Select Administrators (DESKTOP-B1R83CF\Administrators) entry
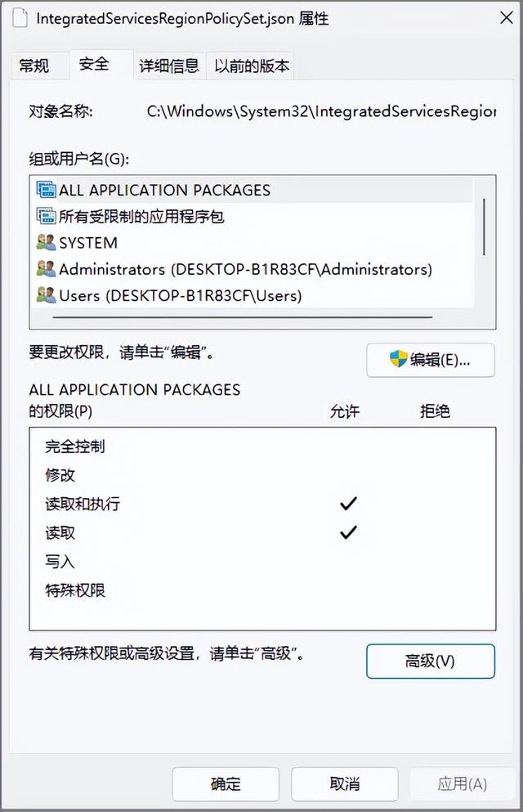Viewport: 523px width, 812px height. coord(246,269)
